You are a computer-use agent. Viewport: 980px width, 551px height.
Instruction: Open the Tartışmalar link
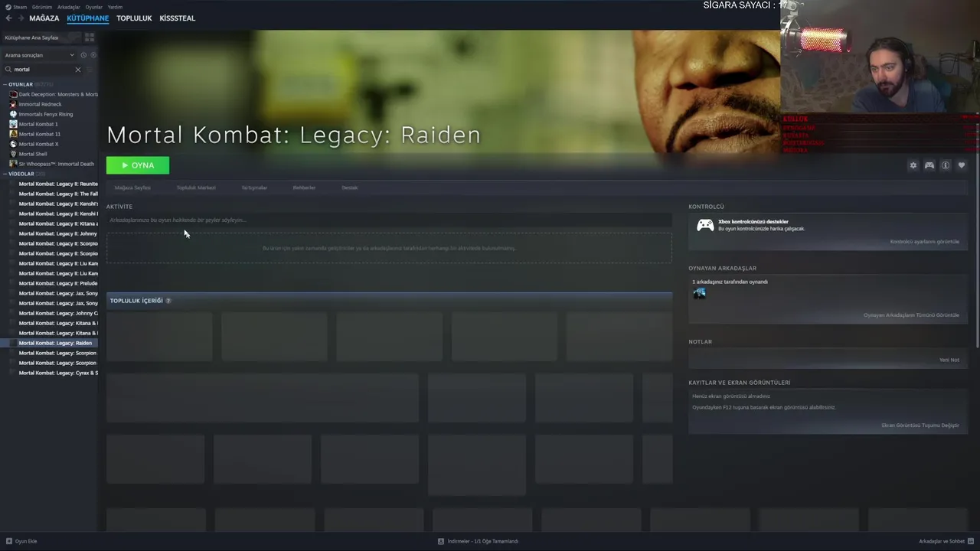pos(254,187)
